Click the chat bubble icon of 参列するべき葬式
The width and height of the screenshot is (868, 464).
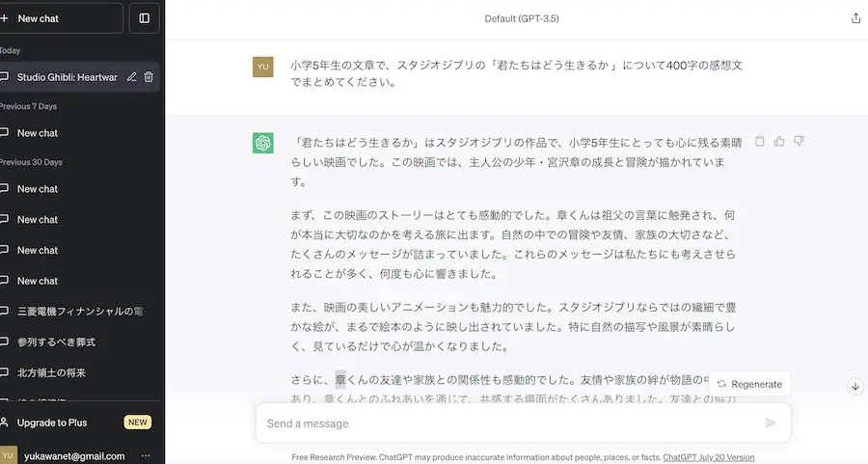[x=4, y=342]
